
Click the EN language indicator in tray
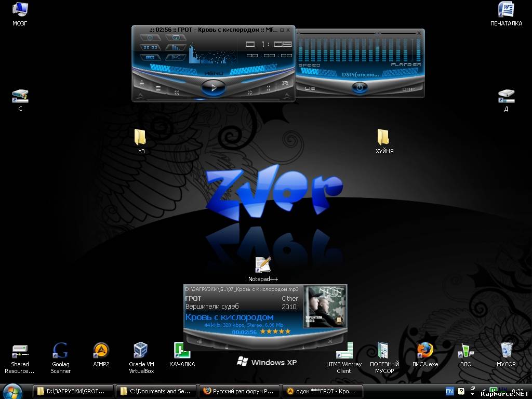pos(449,391)
